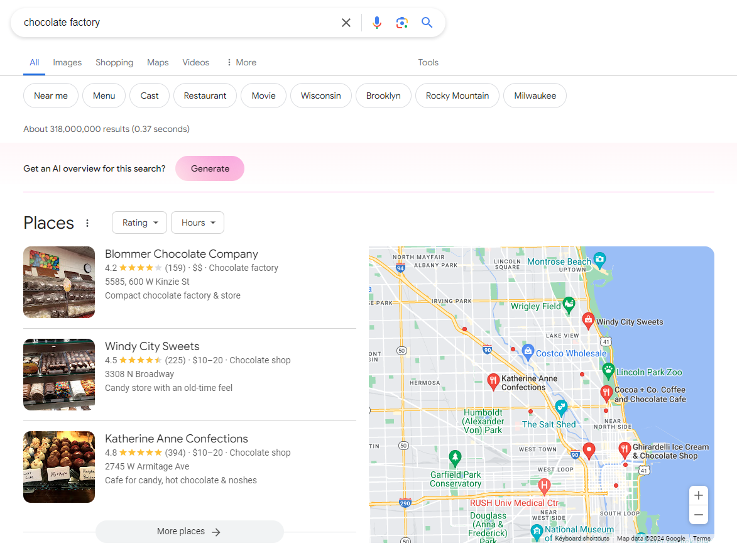Zoom out on the map
The image size is (737, 560).
(x=699, y=514)
